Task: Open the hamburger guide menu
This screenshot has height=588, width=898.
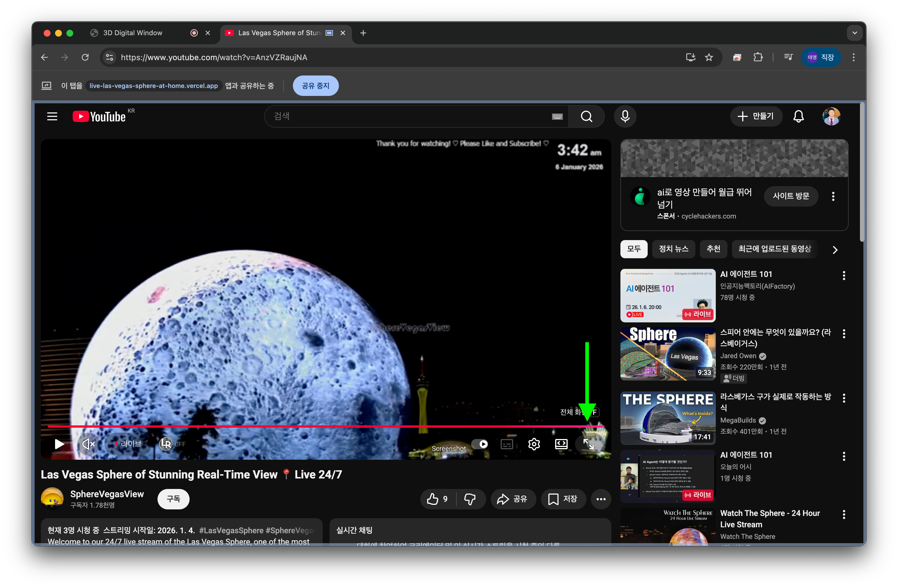Action: coord(52,116)
